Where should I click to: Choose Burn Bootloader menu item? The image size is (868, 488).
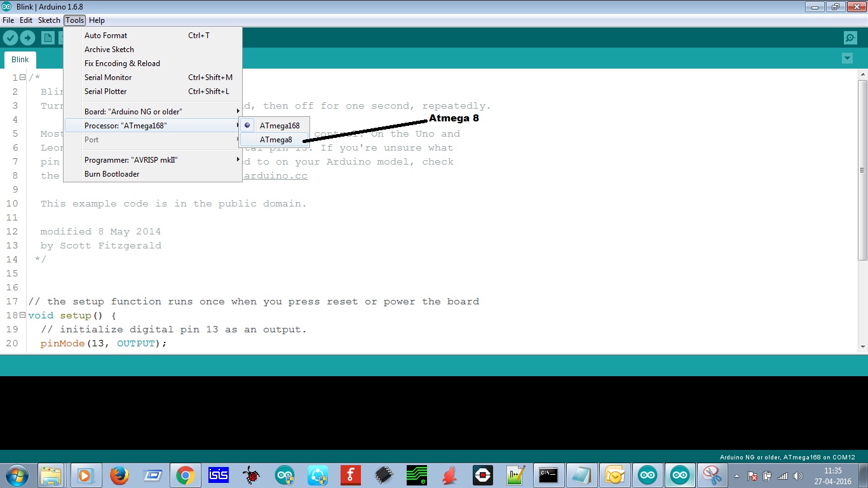pos(153,174)
